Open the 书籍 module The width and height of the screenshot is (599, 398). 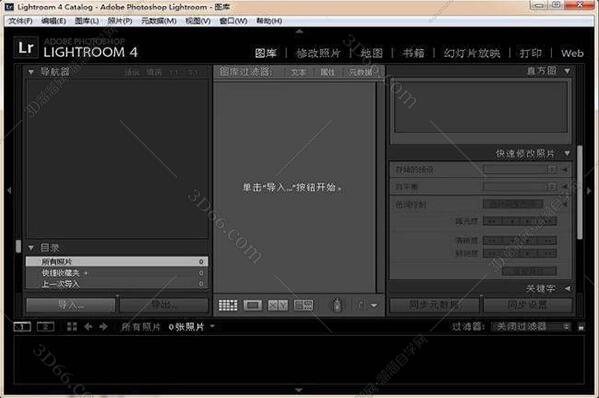pos(413,53)
